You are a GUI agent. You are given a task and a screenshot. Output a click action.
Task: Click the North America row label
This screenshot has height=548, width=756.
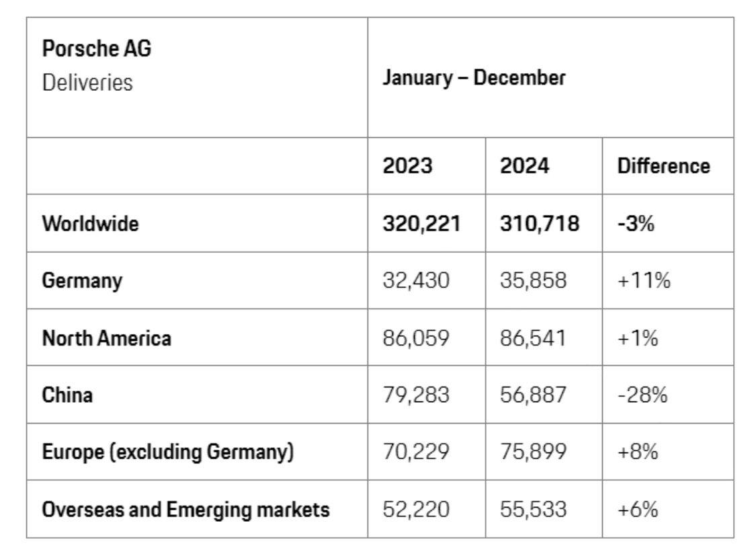tap(106, 338)
